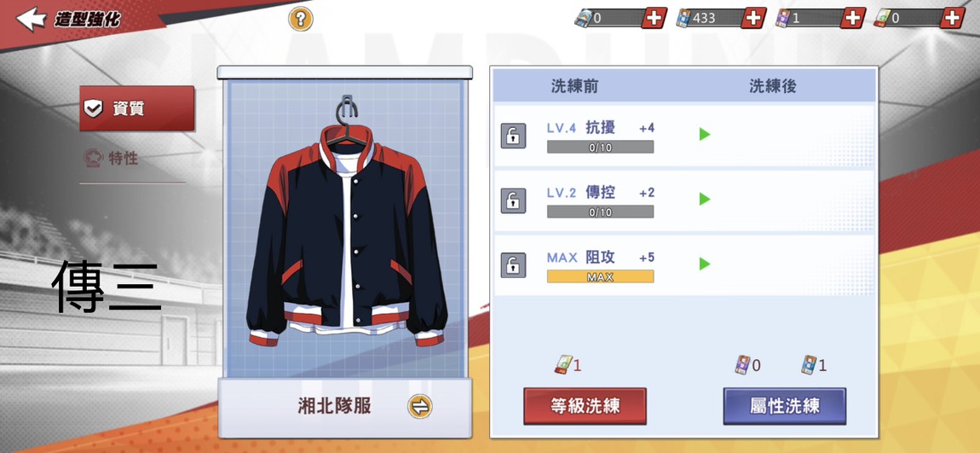This screenshot has width=980, height=453.
Task: Toggle the lock on the 阻攻 attribute
Action: (513, 265)
